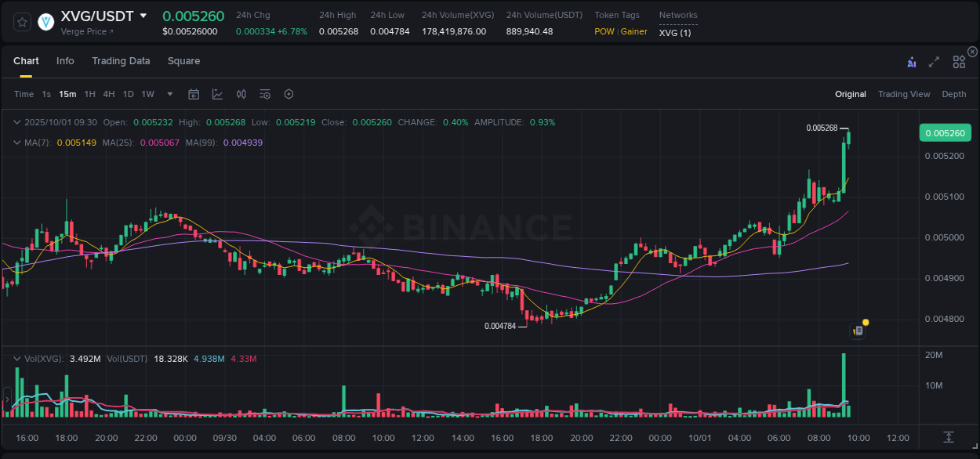Enable Trading View chart mode

(904, 94)
